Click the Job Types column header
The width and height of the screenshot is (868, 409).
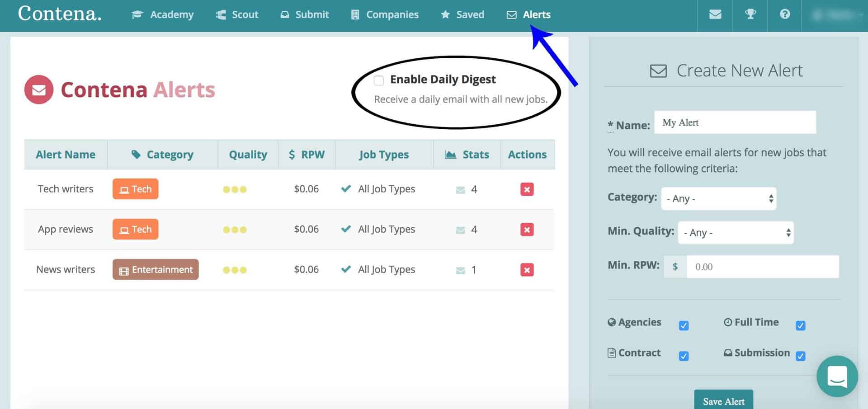click(x=384, y=155)
